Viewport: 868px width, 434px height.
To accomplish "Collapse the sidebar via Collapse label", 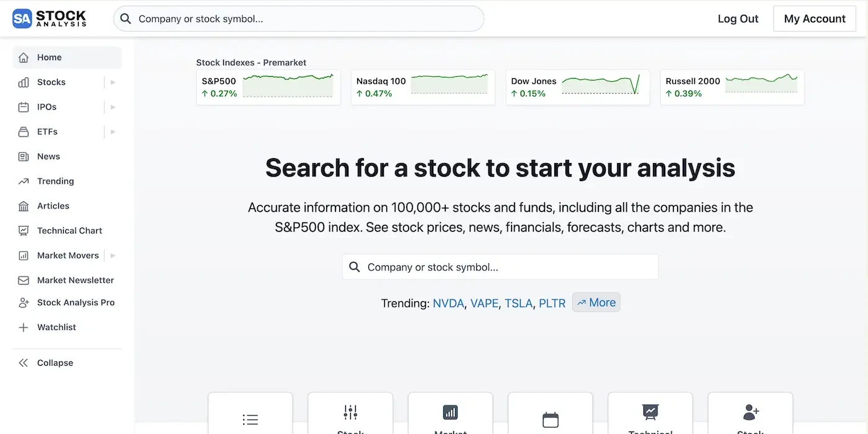I will [x=55, y=363].
